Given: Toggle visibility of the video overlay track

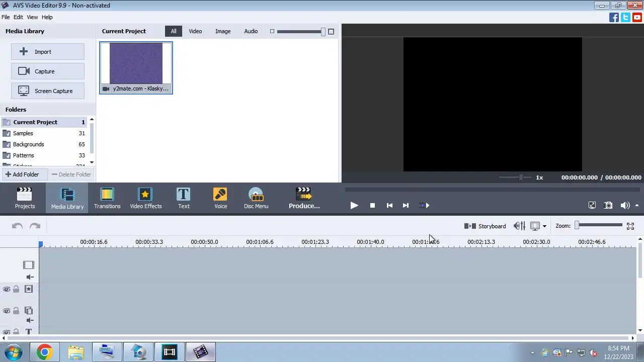Looking at the screenshot, I should (7, 311).
